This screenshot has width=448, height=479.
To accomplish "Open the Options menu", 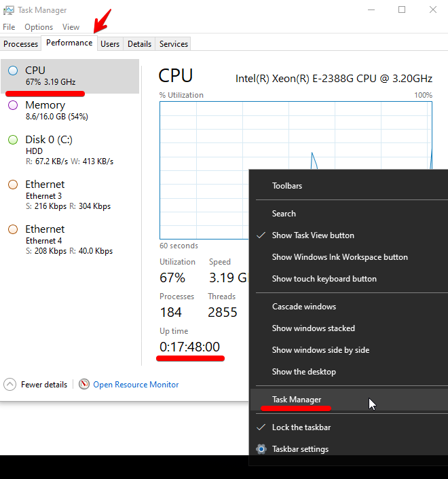I will click(x=39, y=27).
